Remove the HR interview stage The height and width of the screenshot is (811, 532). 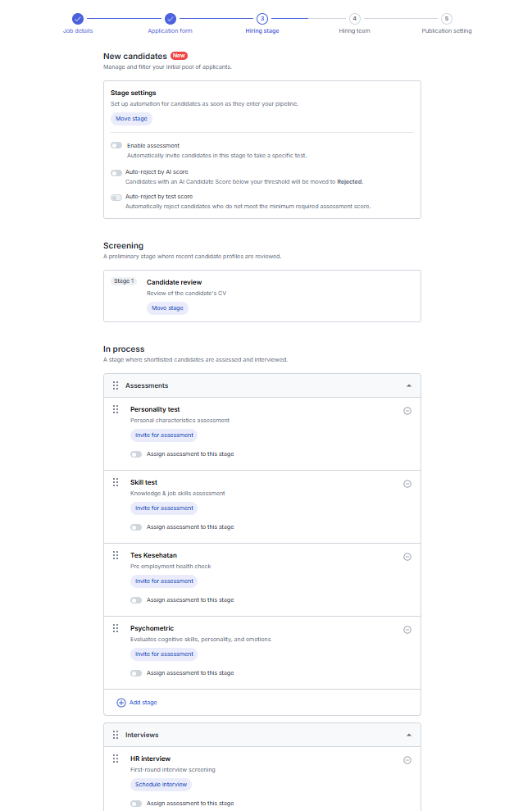coord(407,760)
